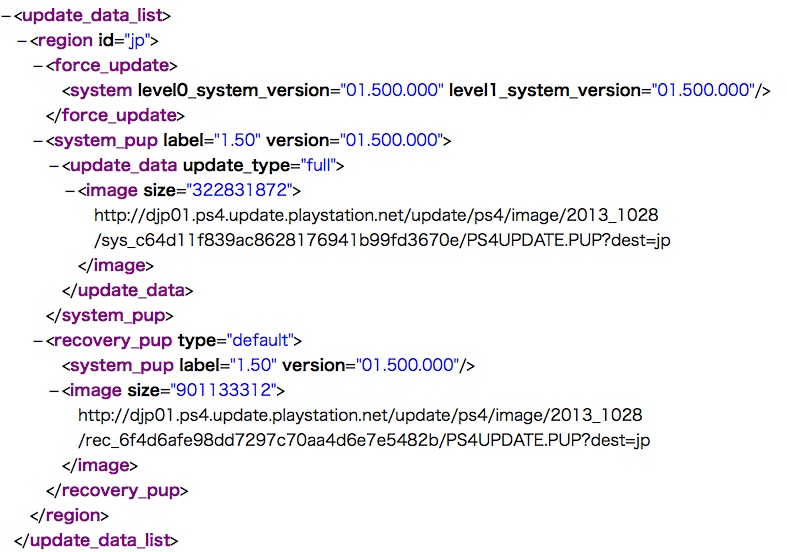Click the type "default" attribute value
Screen dimensions: 787x552
click(263, 340)
